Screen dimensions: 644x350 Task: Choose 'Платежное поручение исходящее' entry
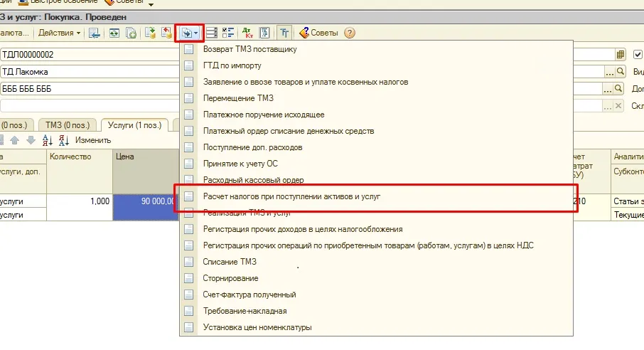coord(376,115)
